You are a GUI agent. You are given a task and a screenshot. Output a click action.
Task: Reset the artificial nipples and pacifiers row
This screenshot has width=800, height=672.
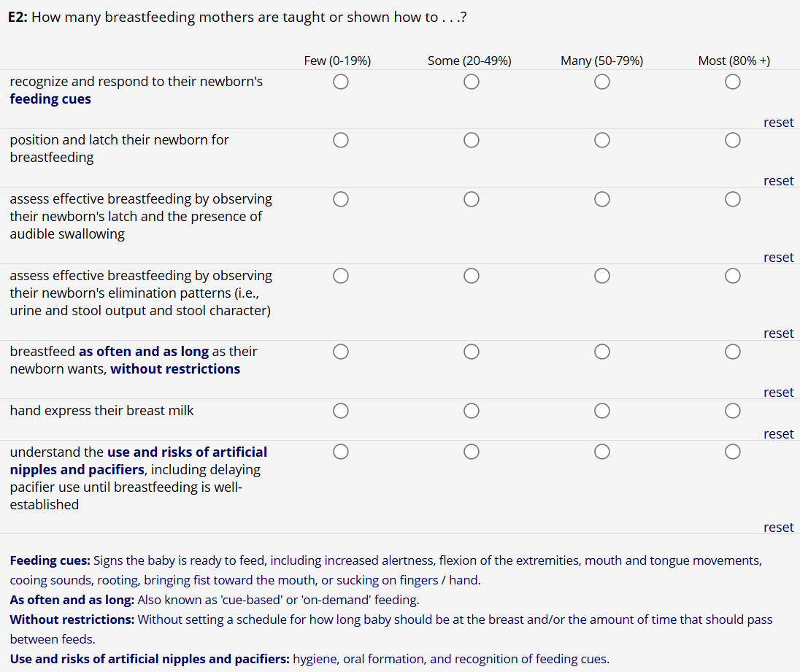click(778, 528)
